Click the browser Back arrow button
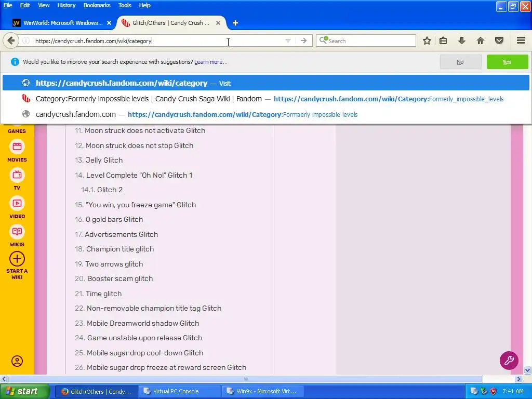Viewport: 532px width, 399px height. (x=11, y=41)
